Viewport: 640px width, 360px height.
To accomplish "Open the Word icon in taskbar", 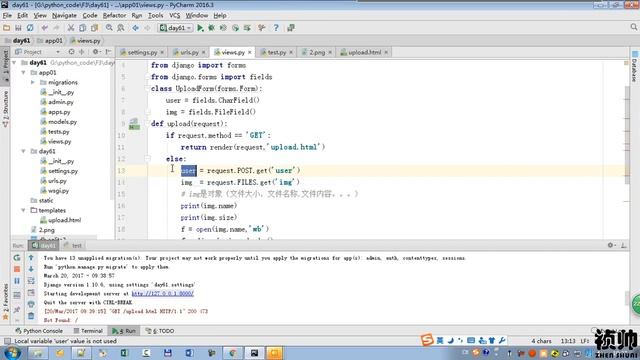I will pyautogui.click(x=189, y=353).
